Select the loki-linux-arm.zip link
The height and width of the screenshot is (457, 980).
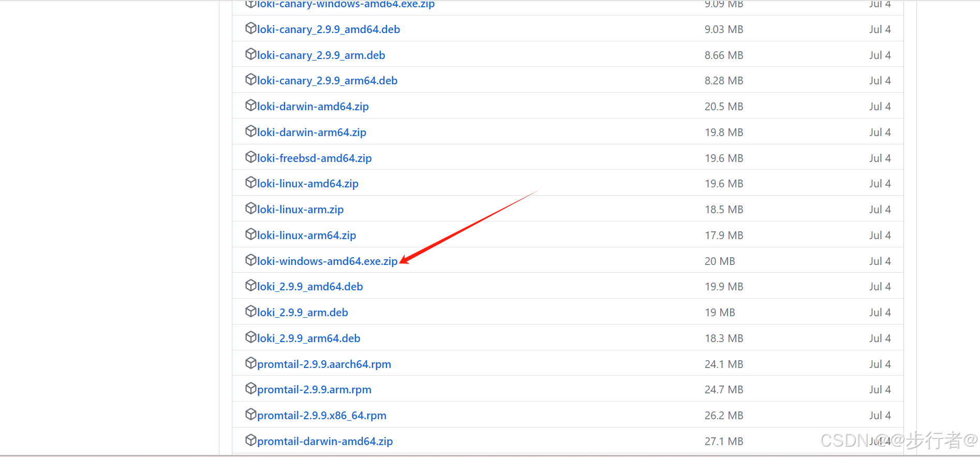[301, 210]
